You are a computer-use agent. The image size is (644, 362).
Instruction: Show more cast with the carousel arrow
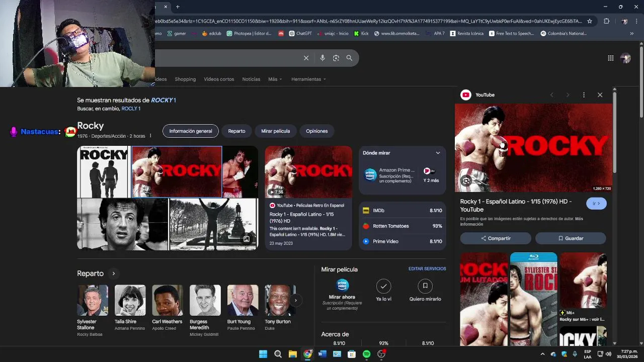coord(296,300)
